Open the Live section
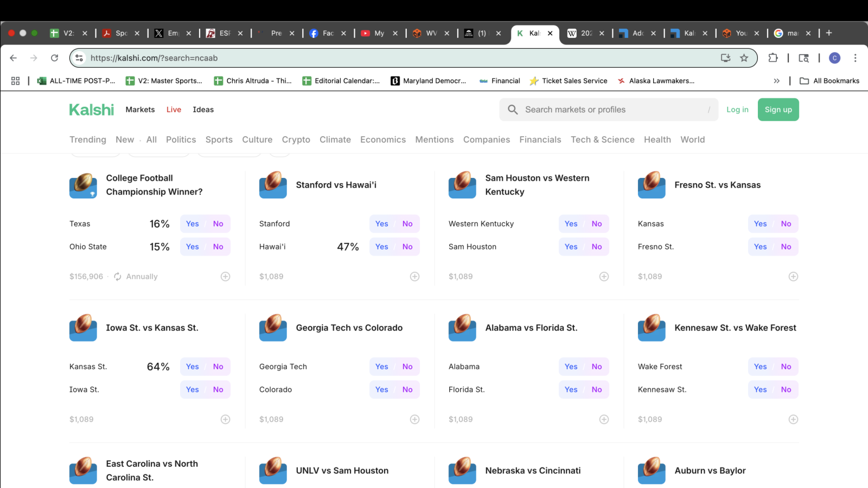The height and width of the screenshot is (488, 868). [x=174, y=110]
